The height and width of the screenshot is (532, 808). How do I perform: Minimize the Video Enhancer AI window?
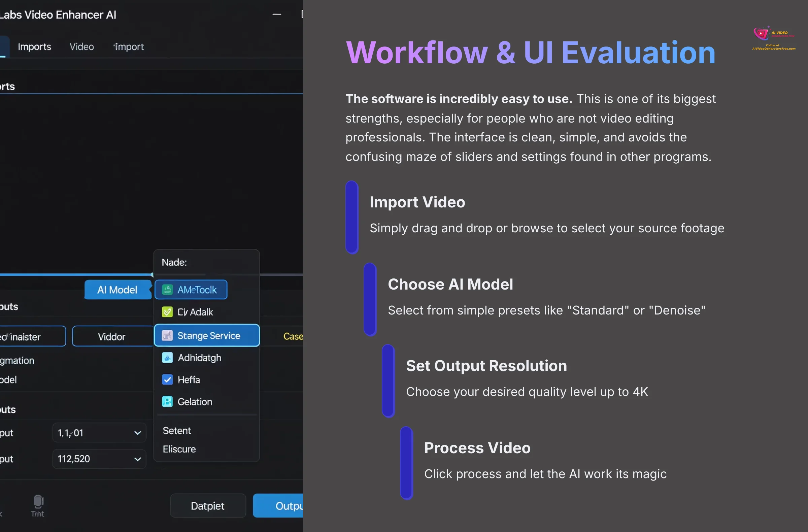pyautogui.click(x=277, y=14)
